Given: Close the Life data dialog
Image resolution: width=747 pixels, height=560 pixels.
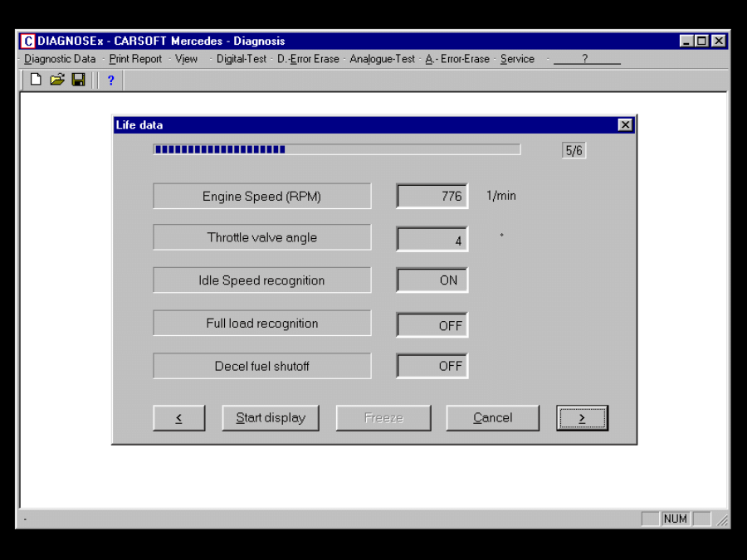Looking at the screenshot, I should point(625,125).
